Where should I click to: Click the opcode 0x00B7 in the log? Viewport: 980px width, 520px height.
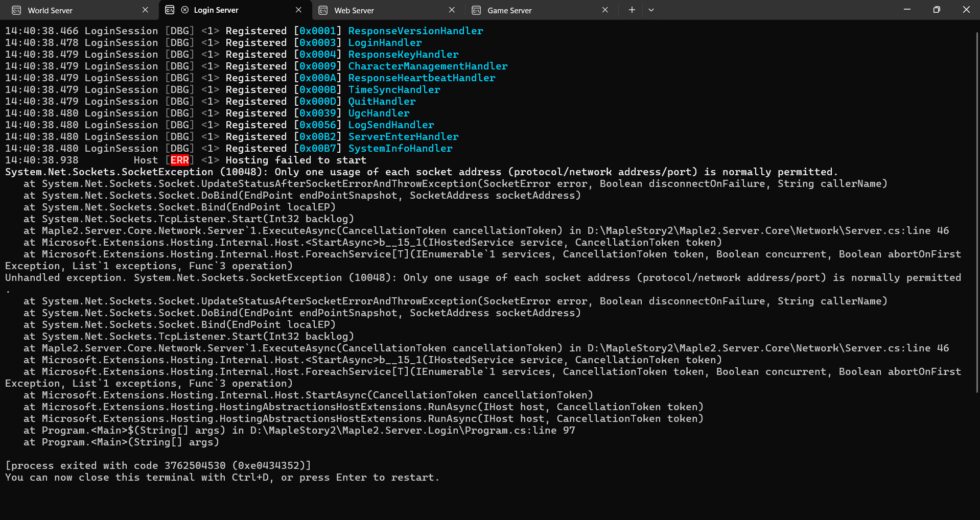[x=317, y=149]
